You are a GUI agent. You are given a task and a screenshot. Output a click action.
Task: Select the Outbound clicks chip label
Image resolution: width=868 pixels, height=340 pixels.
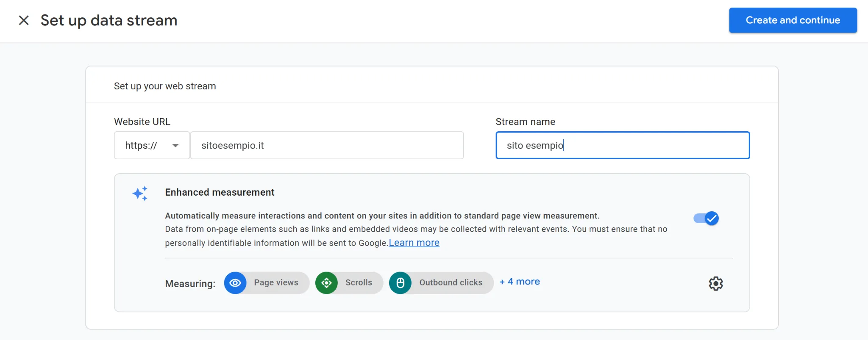(x=451, y=283)
